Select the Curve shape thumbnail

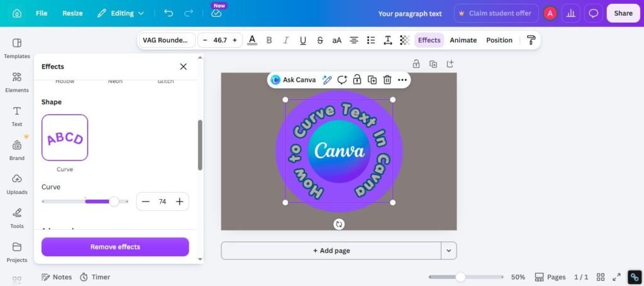(65, 137)
